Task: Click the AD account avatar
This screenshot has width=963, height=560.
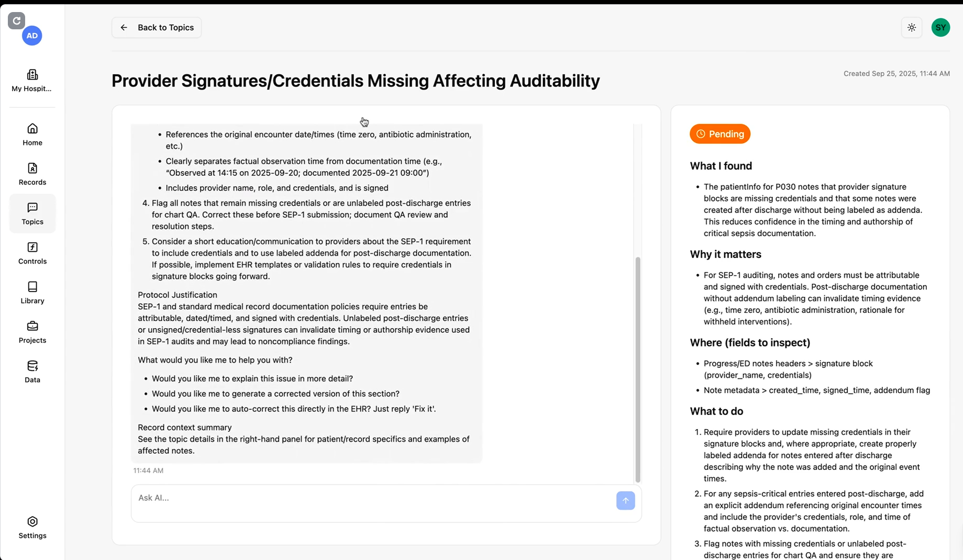Action: [x=32, y=36]
